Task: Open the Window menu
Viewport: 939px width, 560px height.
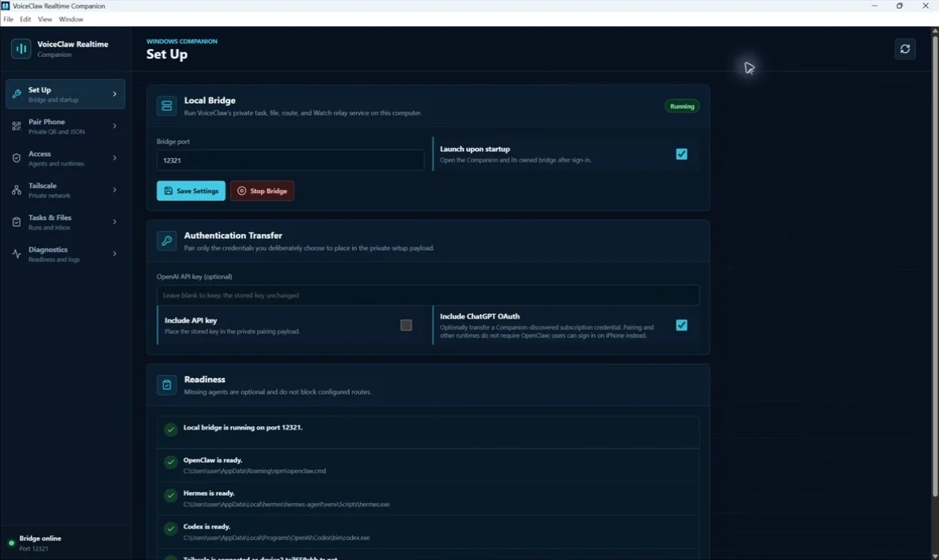Action: pos(70,19)
